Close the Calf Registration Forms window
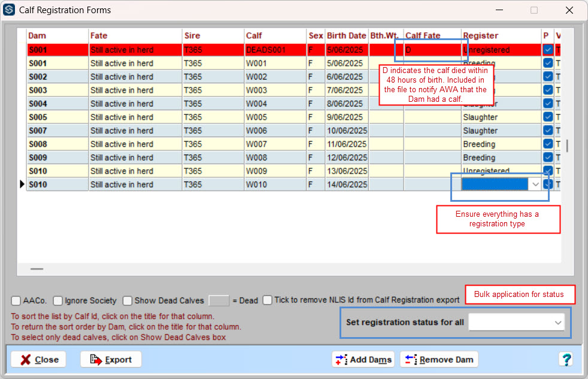 pos(569,10)
